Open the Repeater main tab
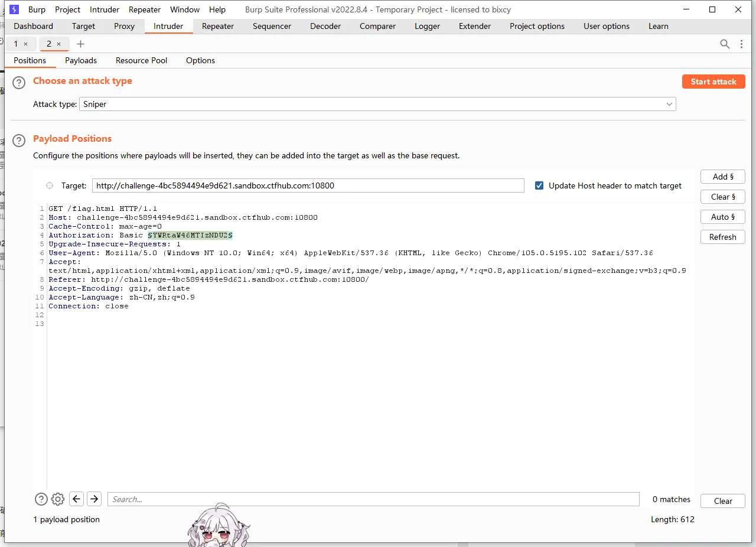The height and width of the screenshot is (547, 756). pos(218,26)
